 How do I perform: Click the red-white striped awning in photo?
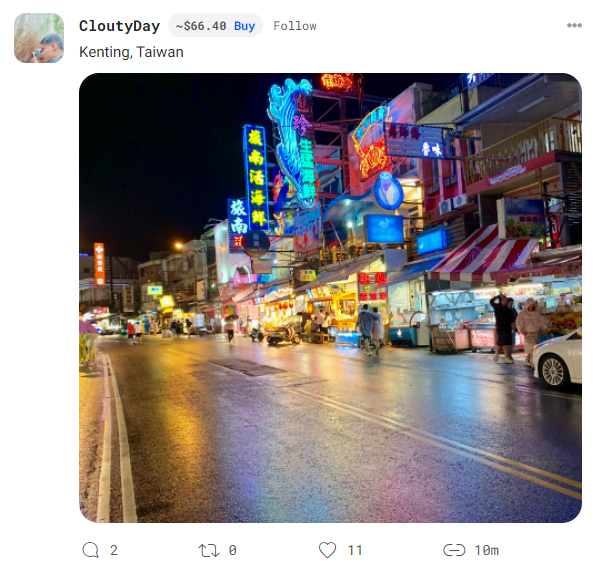point(483,252)
